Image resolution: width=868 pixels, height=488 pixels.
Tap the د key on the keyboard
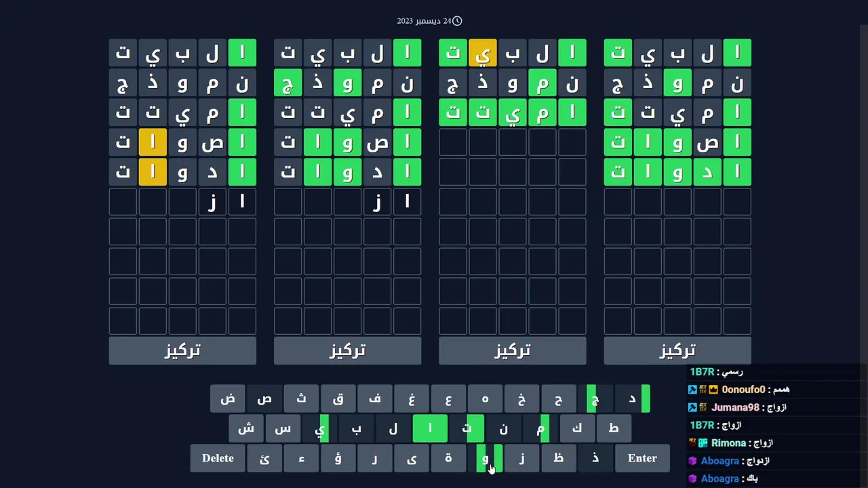point(631,399)
